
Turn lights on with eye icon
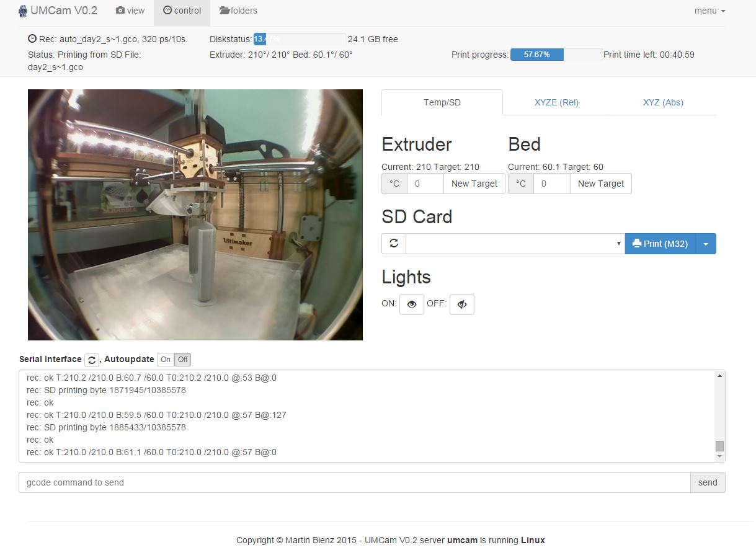[412, 304]
